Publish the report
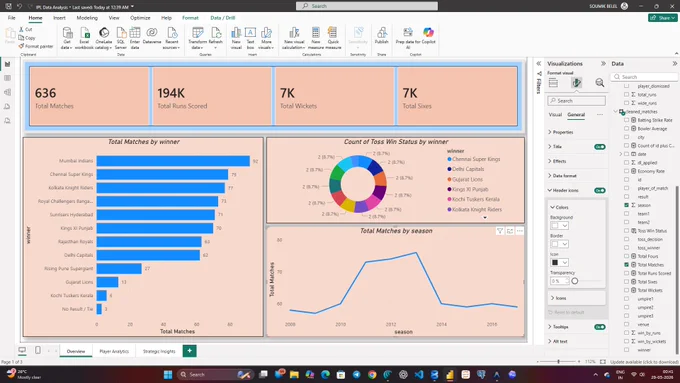Viewport: 680px width, 383px height. coord(382,36)
